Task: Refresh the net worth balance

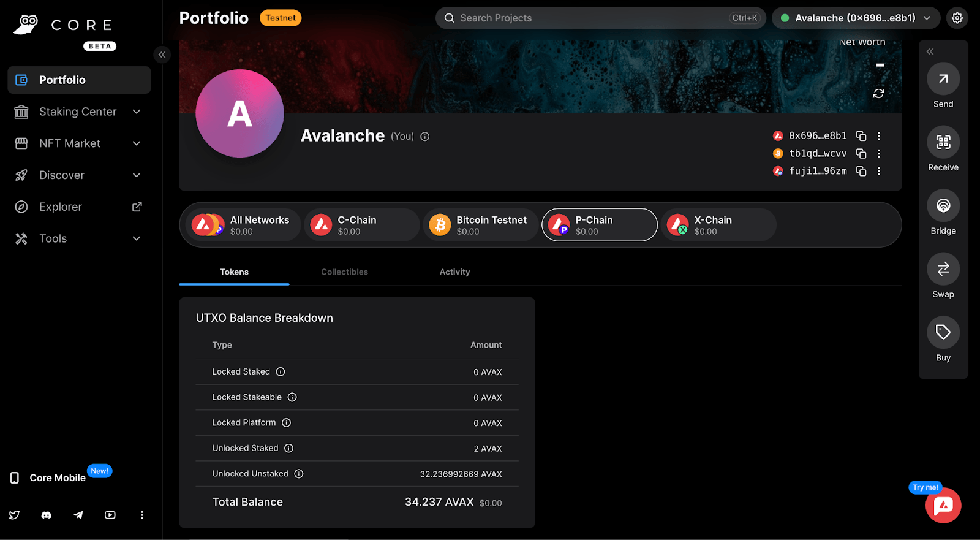Action: pyautogui.click(x=879, y=93)
